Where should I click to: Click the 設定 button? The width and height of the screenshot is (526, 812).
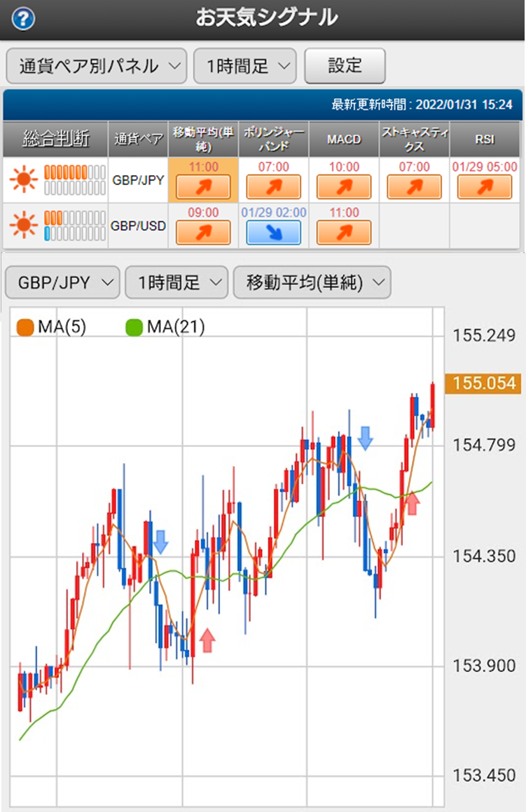(x=345, y=66)
